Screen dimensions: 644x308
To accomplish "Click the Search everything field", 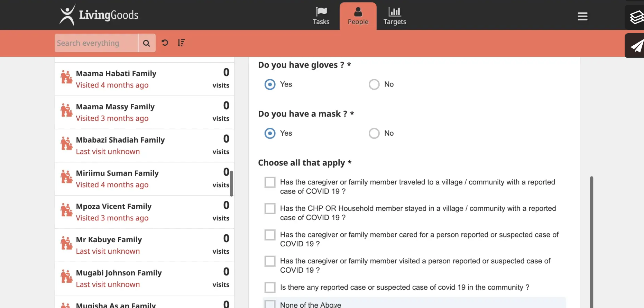I will tap(96, 43).
